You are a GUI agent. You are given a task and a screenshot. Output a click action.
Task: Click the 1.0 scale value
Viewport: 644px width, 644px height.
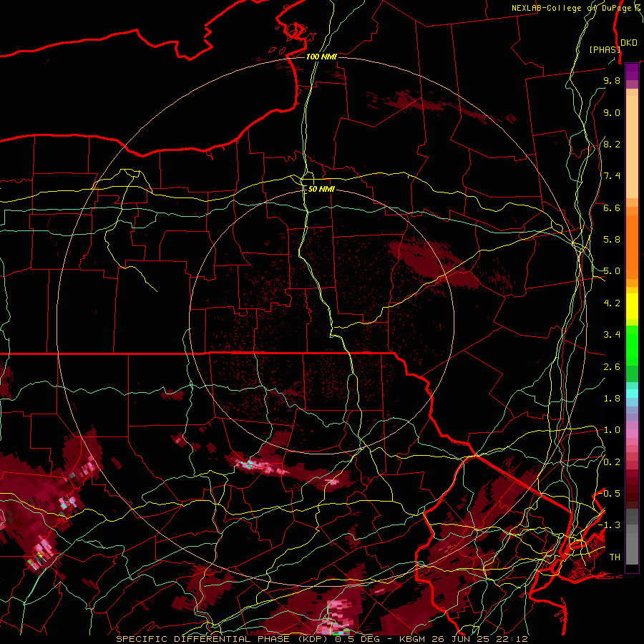[612, 430]
